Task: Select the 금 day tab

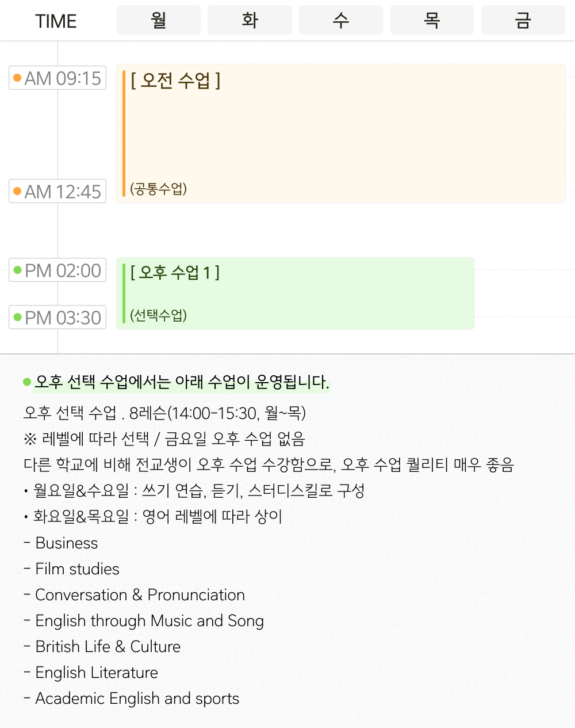Action: point(523,19)
